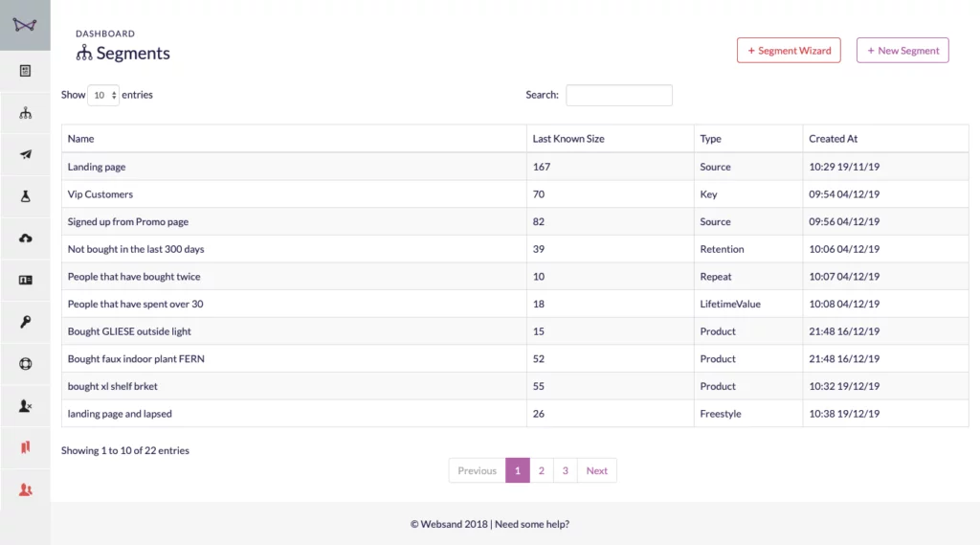Open the paper plane campaigns icon
This screenshot has height=545, width=980.
point(25,154)
